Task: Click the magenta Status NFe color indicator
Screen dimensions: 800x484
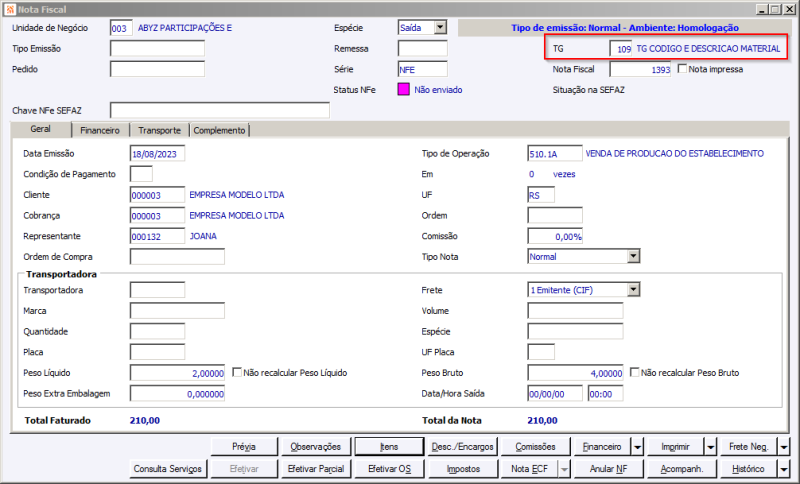Action: (x=404, y=90)
